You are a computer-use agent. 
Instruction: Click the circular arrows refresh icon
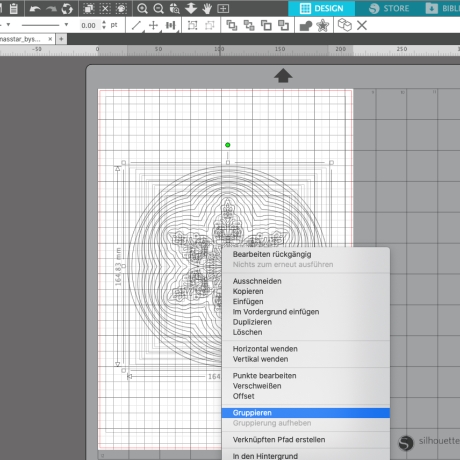coord(67,9)
